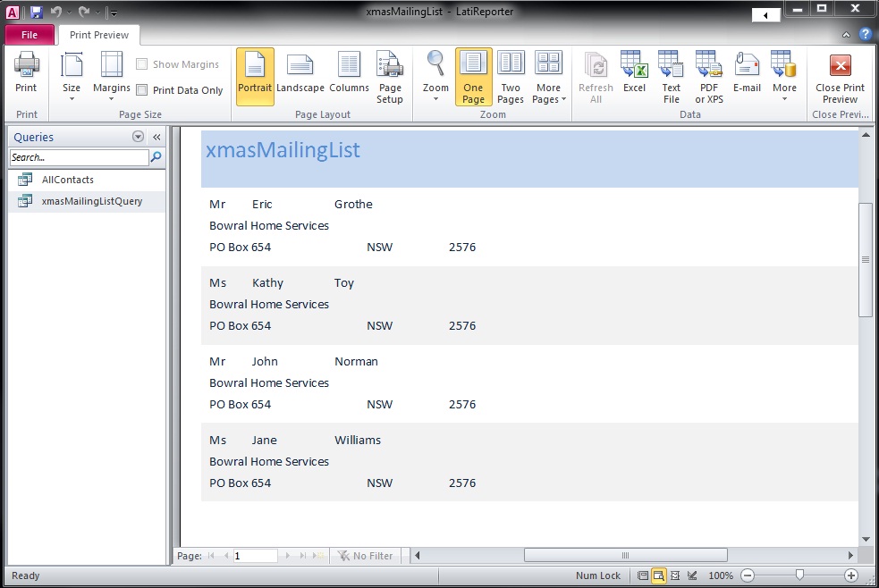Click the Search box in Queries pane
Image resolution: width=879 pixels, height=588 pixels.
[x=79, y=157]
